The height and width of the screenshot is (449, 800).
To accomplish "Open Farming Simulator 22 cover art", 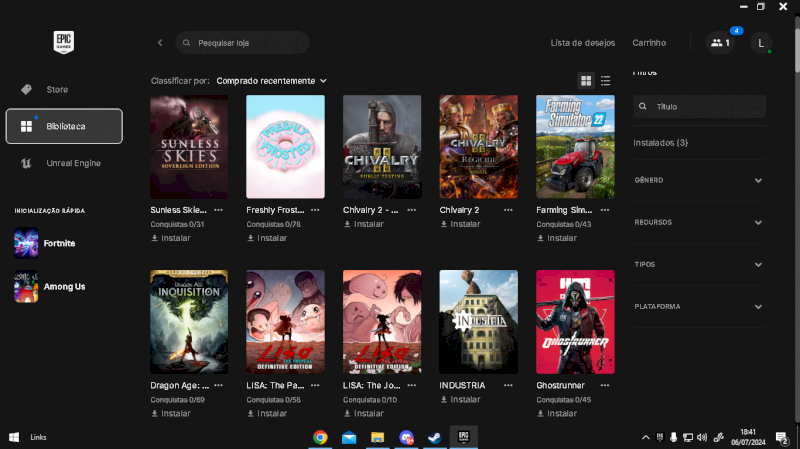I will [575, 146].
